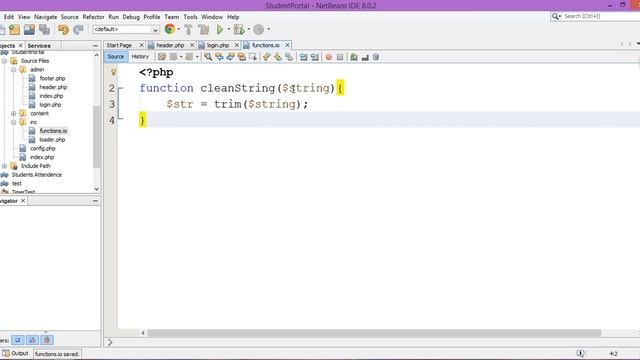Click the Last Edit icon in editor toolbar
Viewport: 640px width, 360px height.
pyautogui.click(x=162, y=57)
